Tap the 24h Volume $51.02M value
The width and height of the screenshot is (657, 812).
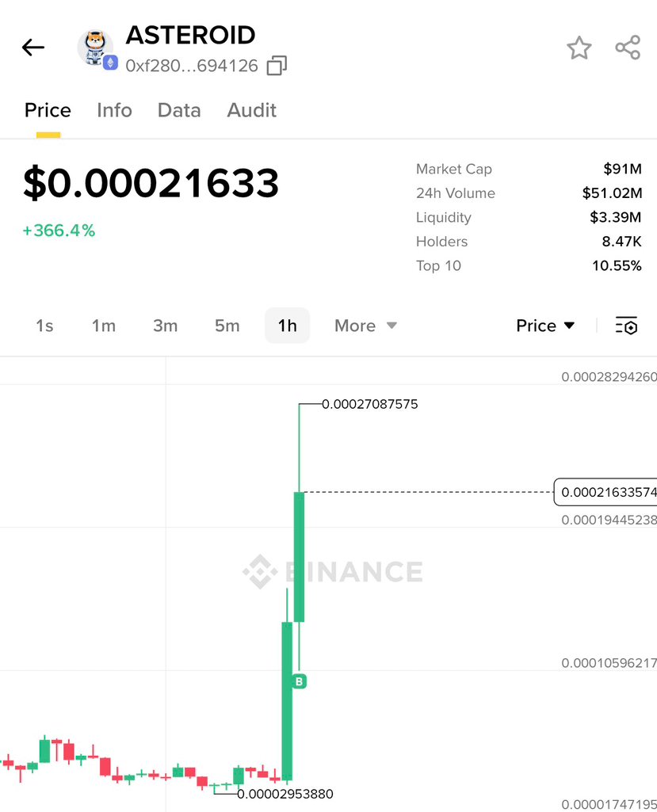point(612,193)
